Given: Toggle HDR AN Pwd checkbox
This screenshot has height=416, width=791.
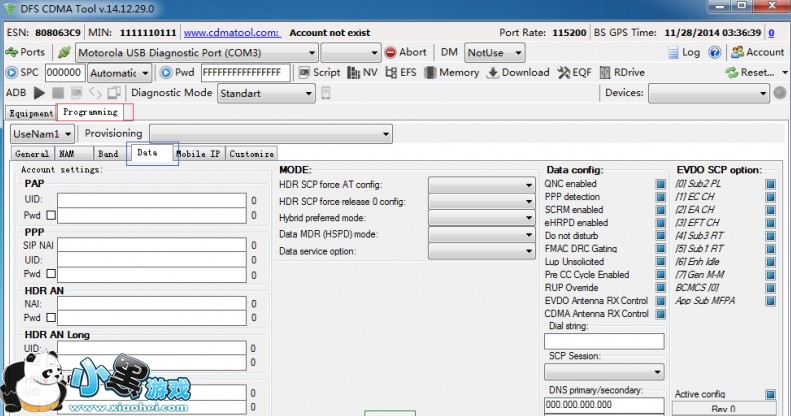Looking at the screenshot, I should click(51, 317).
